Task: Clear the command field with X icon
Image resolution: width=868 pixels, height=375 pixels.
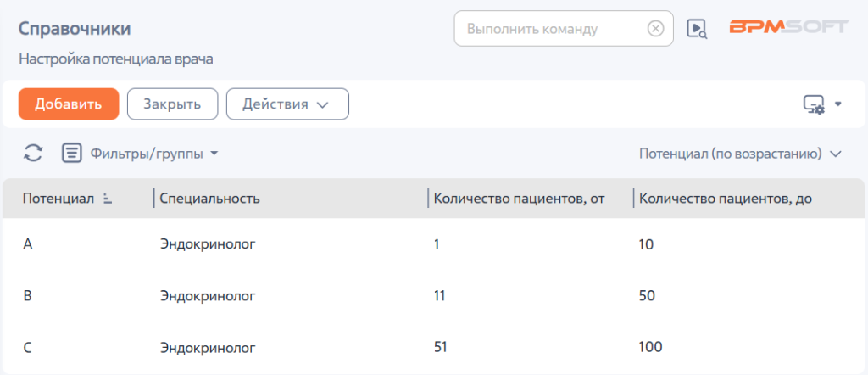Action: [655, 28]
